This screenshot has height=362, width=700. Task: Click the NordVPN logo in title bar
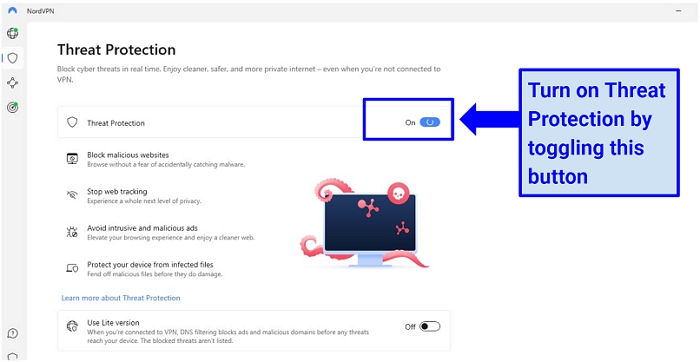coord(12,11)
